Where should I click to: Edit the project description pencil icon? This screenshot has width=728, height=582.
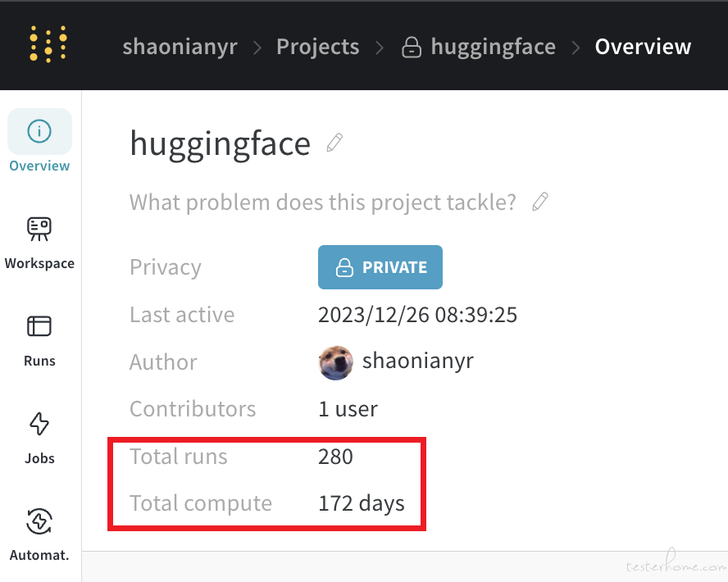click(540, 202)
